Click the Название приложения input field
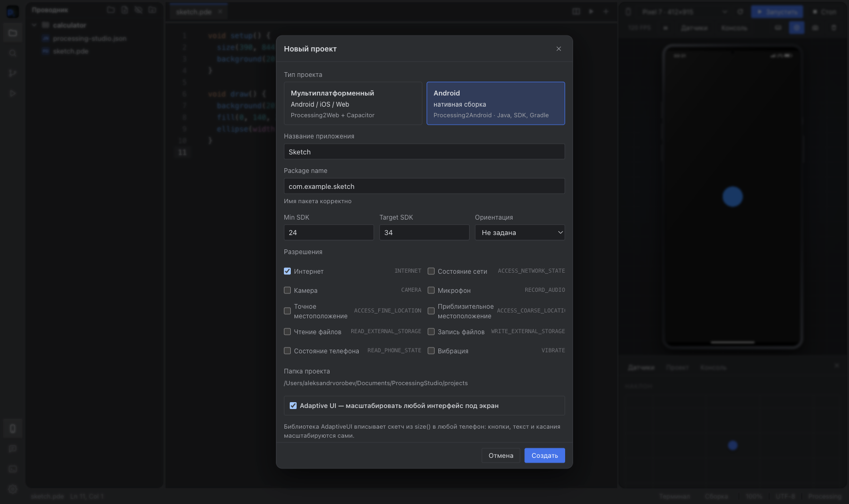 coord(424,152)
